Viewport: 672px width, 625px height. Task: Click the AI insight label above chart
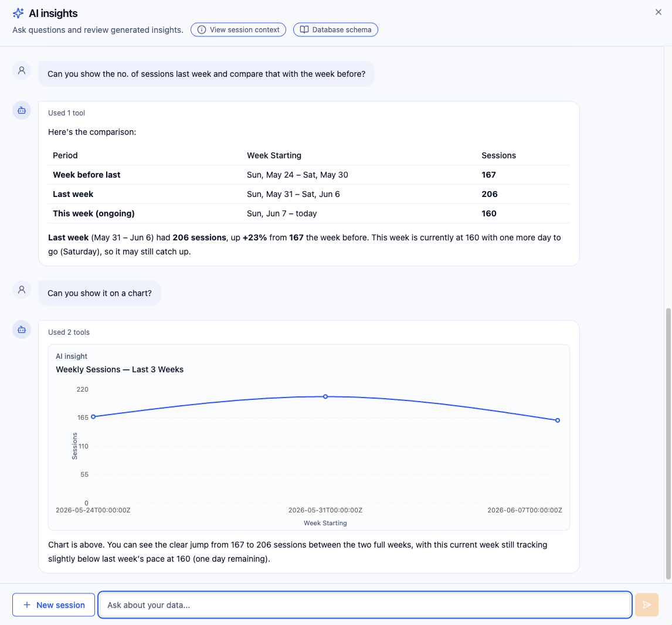point(72,356)
